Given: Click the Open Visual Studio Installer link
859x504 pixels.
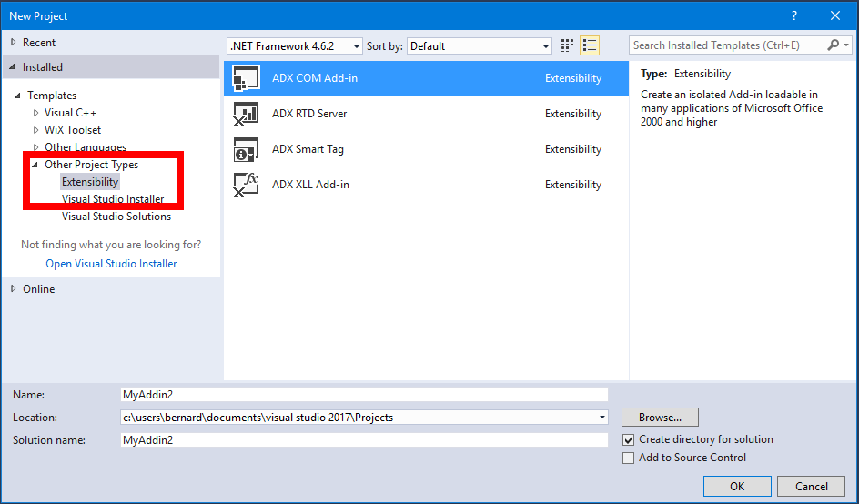Looking at the screenshot, I should pyautogui.click(x=111, y=264).
